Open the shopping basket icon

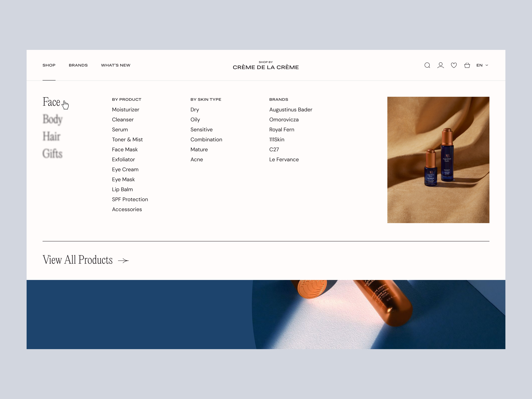point(467,65)
